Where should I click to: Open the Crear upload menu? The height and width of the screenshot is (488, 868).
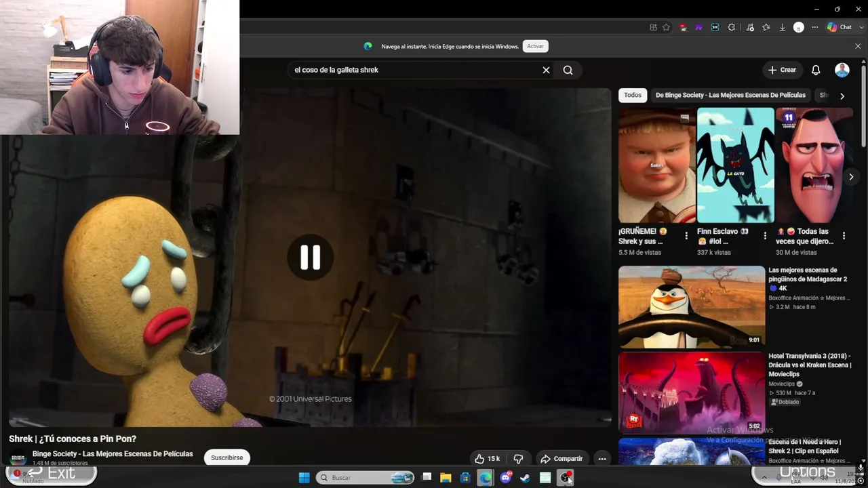tap(782, 70)
